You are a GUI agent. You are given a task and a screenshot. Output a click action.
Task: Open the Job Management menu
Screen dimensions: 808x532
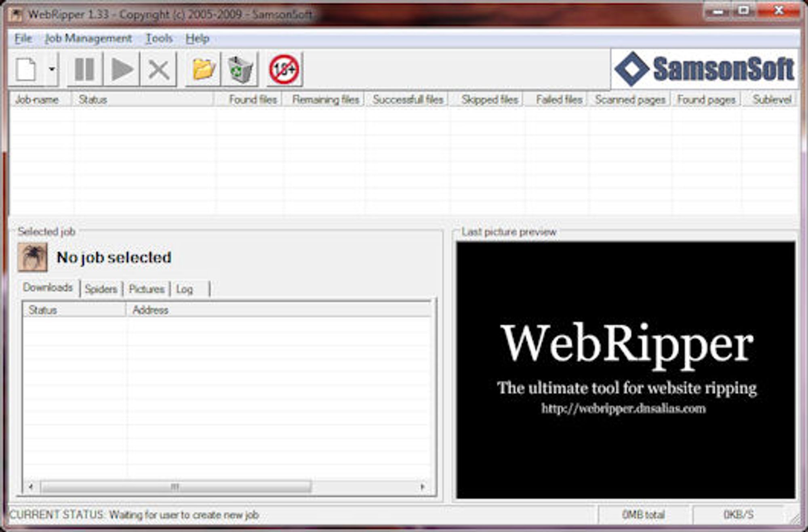(88, 38)
